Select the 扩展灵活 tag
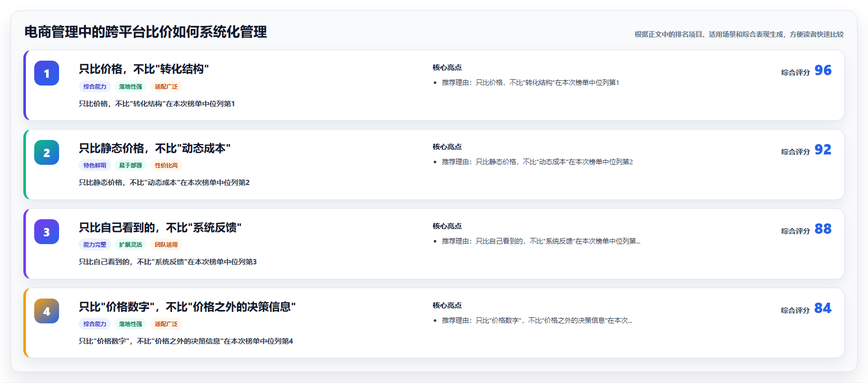Screen dimensions: 868x383 coord(131,245)
